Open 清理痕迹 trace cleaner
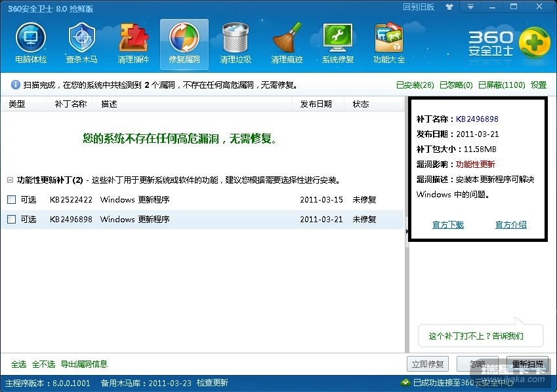The height and width of the screenshot is (392, 557). [287, 43]
